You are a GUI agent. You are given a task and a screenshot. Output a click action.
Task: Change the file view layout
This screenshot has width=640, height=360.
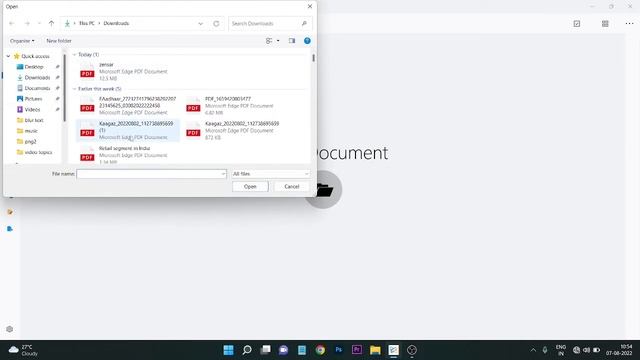(x=269, y=41)
